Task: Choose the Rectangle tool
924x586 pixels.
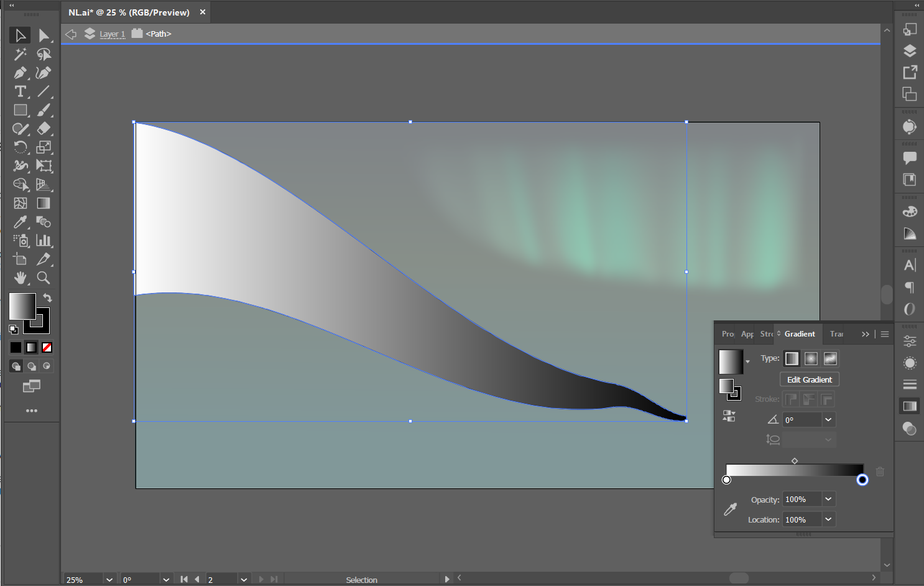Action: click(21, 110)
